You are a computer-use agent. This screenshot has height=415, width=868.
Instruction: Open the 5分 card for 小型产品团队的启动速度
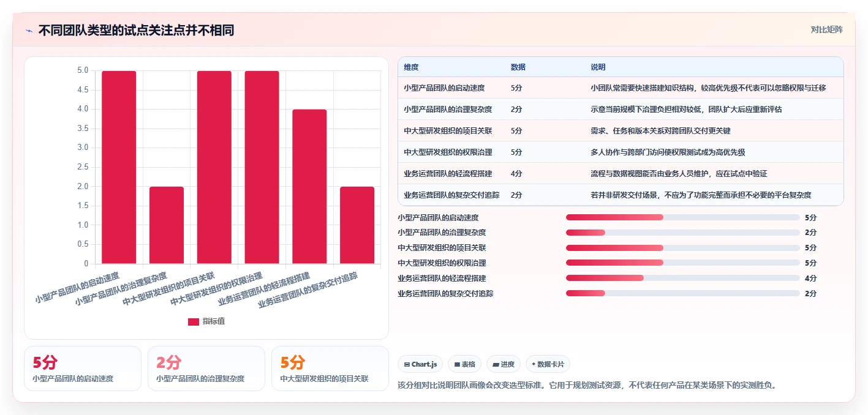tap(83, 368)
